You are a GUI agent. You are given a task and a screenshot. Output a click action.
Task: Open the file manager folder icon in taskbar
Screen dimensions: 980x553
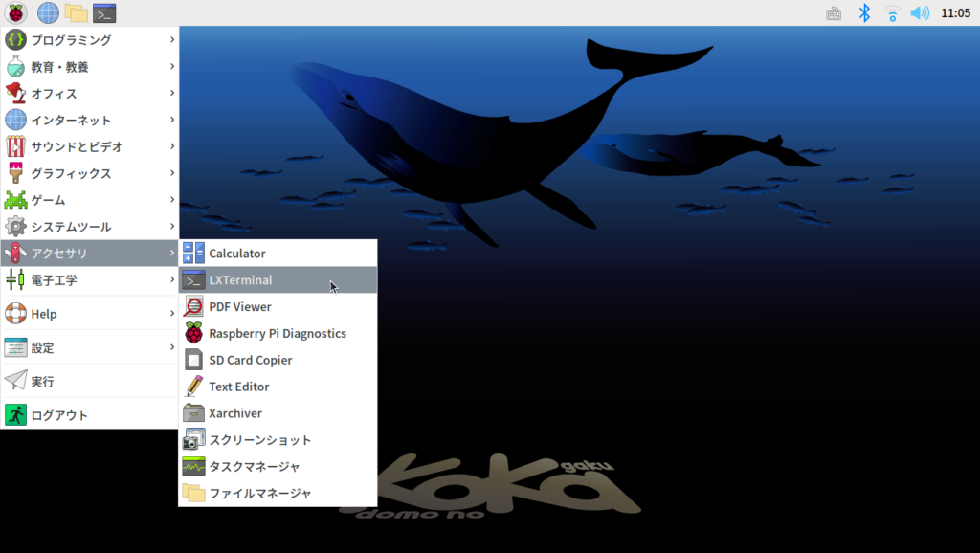pos(76,12)
